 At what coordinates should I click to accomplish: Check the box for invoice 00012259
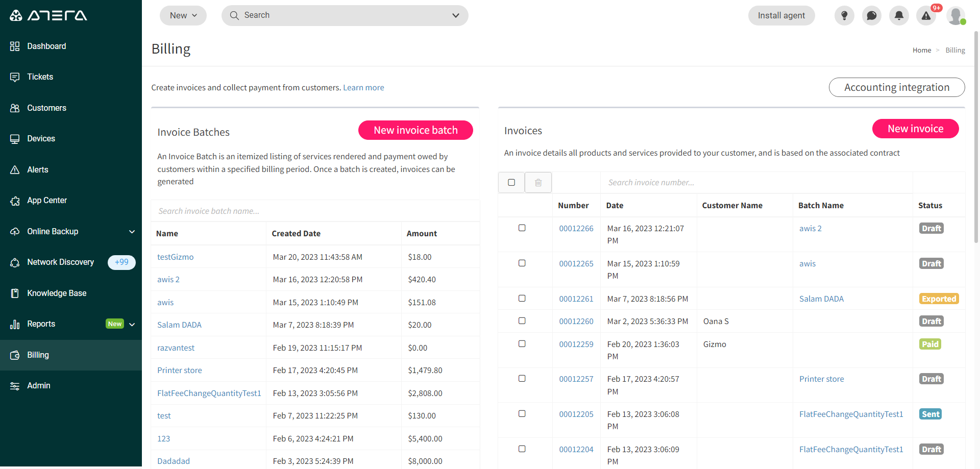[x=522, y=344]
